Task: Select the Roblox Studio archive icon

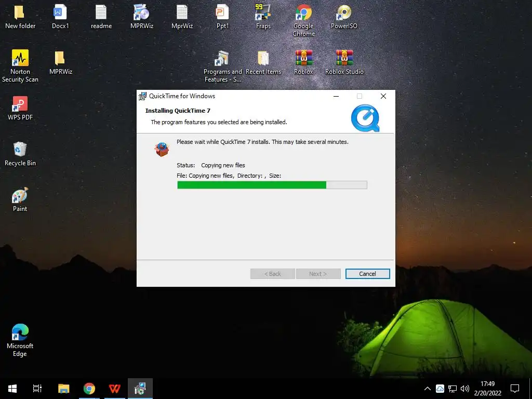Action: [x=344, y=58]
